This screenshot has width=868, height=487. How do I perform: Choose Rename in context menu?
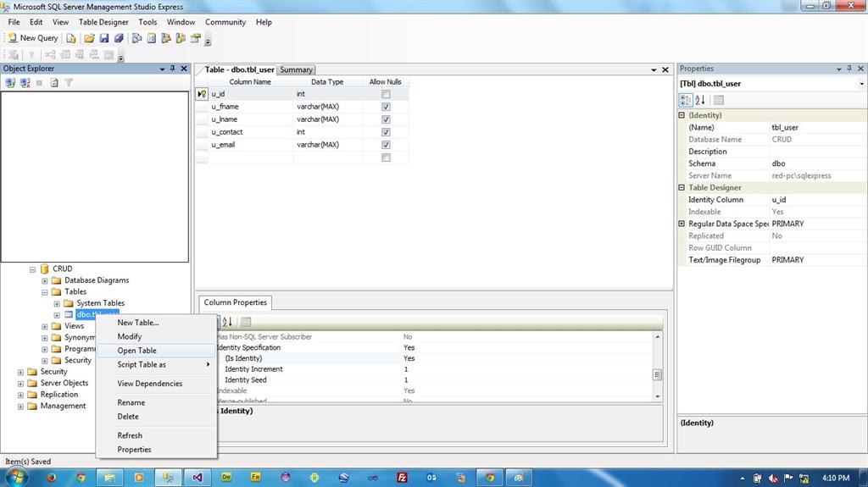(x=156, y=403)
